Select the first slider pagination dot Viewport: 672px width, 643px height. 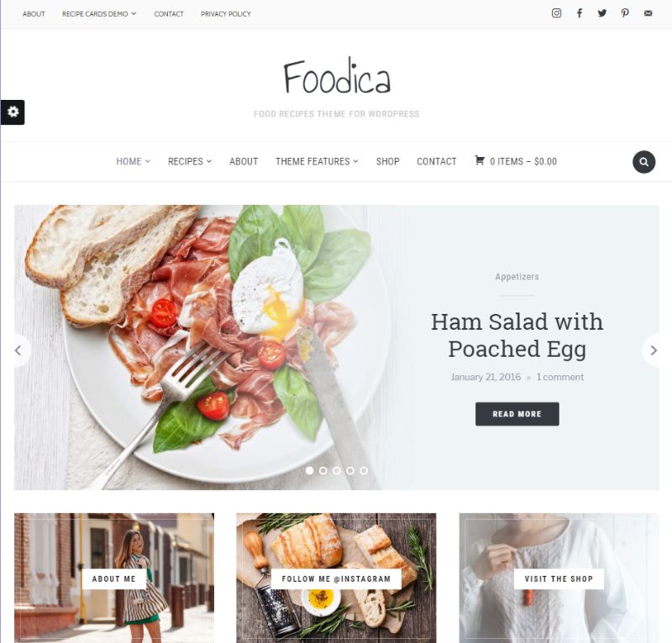[309, 471]
